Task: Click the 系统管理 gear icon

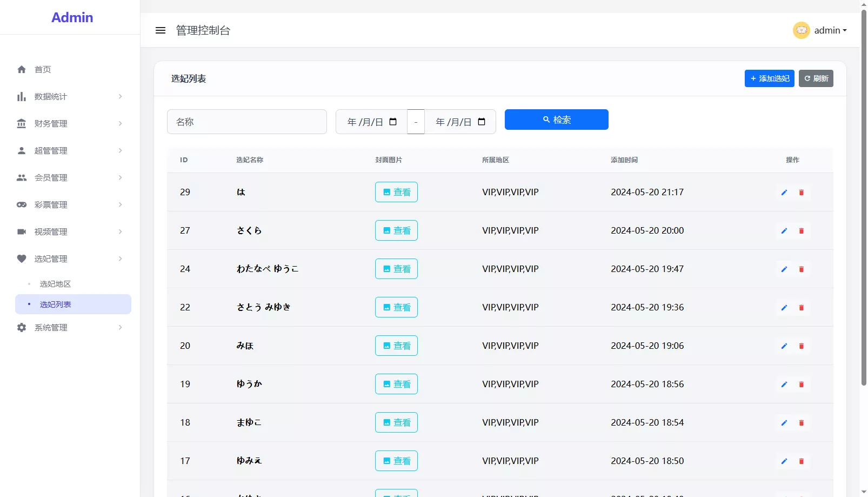Action: click(22, 327)
